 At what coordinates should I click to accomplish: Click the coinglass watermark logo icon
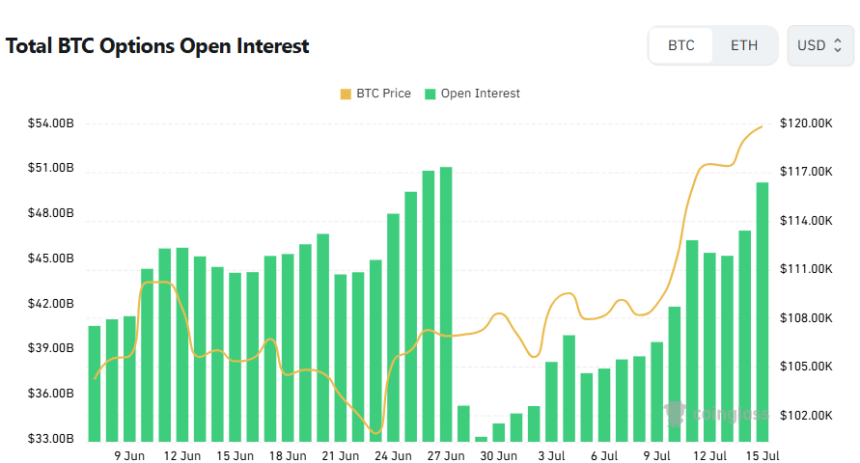[675, 413]
